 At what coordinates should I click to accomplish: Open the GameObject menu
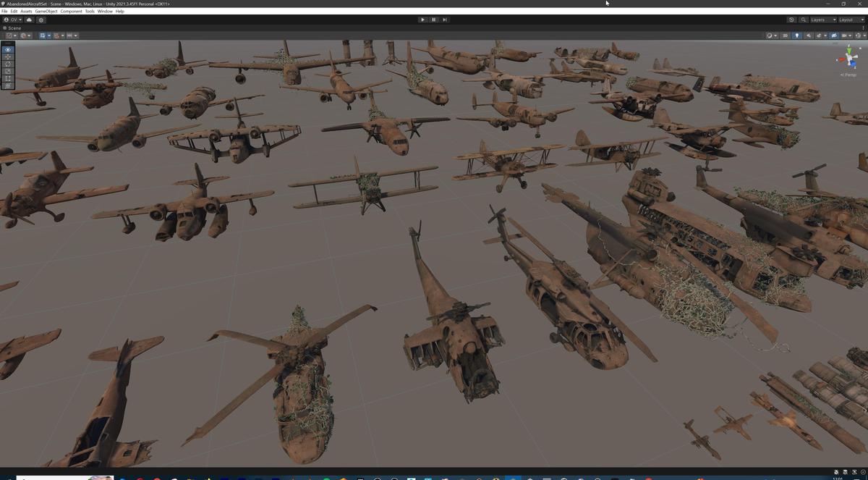46,12
